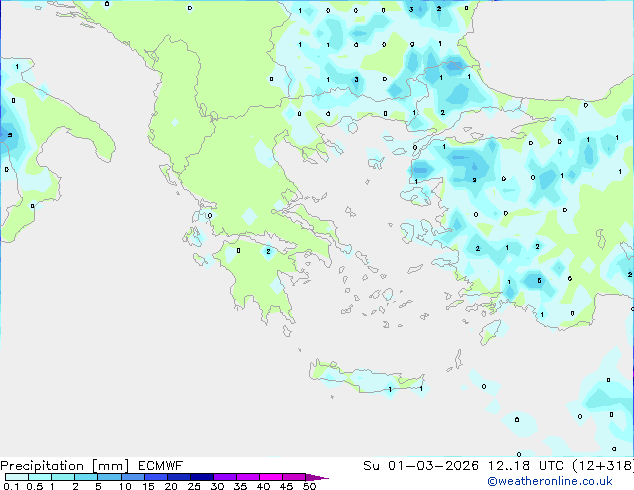Click the date 'Su 01-03-2026'
The width and height of the screenshot is (634, 490).
(x=421, y=466)
